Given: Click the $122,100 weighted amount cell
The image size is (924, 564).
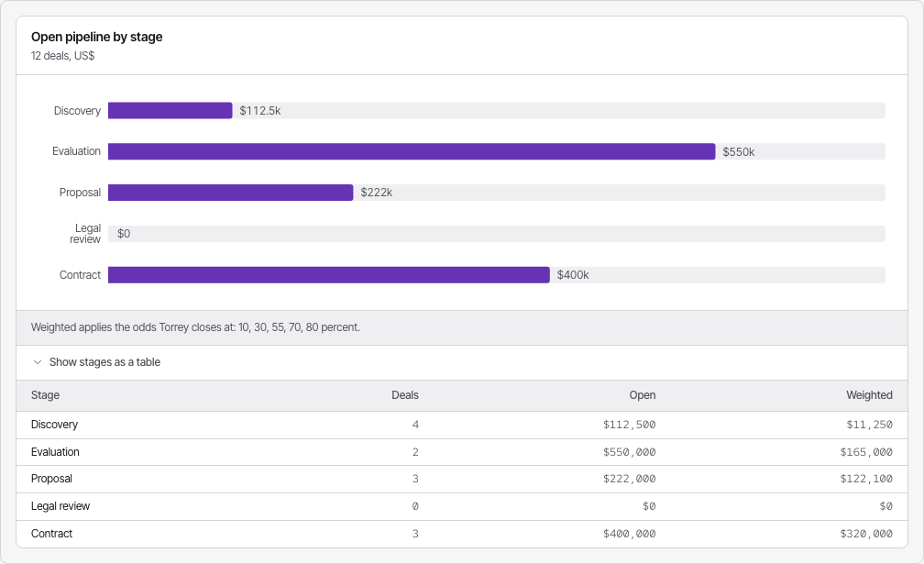Looking at the screenshot, I should [866, 479].
